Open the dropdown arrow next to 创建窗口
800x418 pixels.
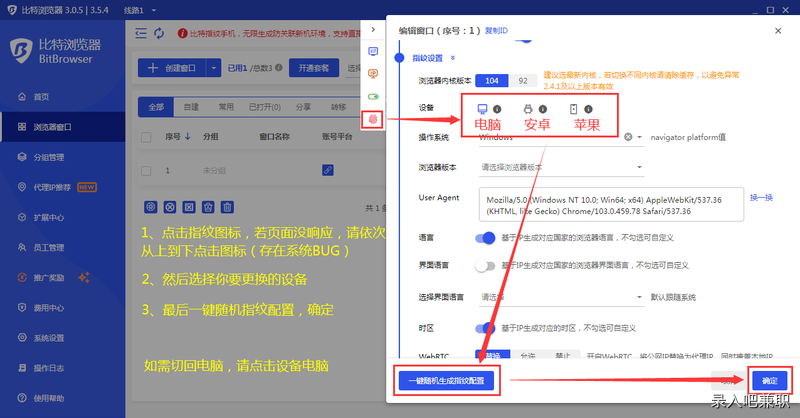pos(214,68)
